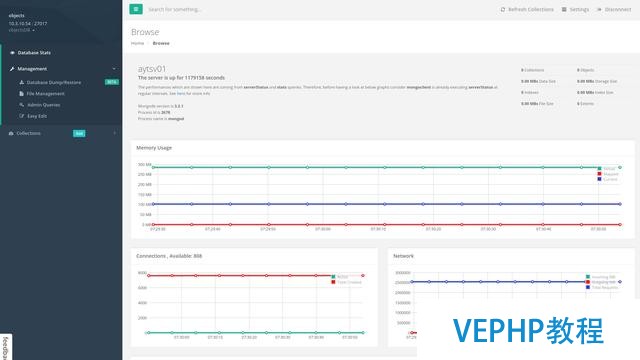Viewport: 640px width, 360px height.
Task: Open Admin Queries
Action: 43,105
